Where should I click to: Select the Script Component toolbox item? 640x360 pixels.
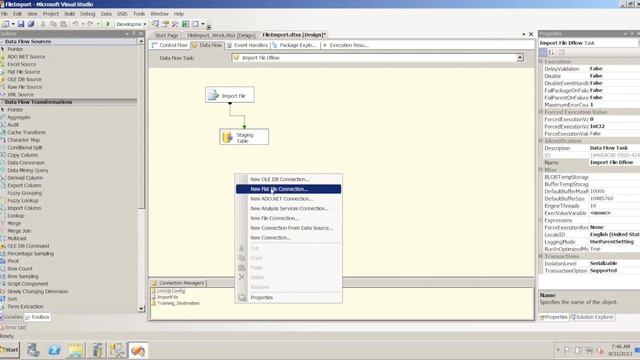[27, 284]
